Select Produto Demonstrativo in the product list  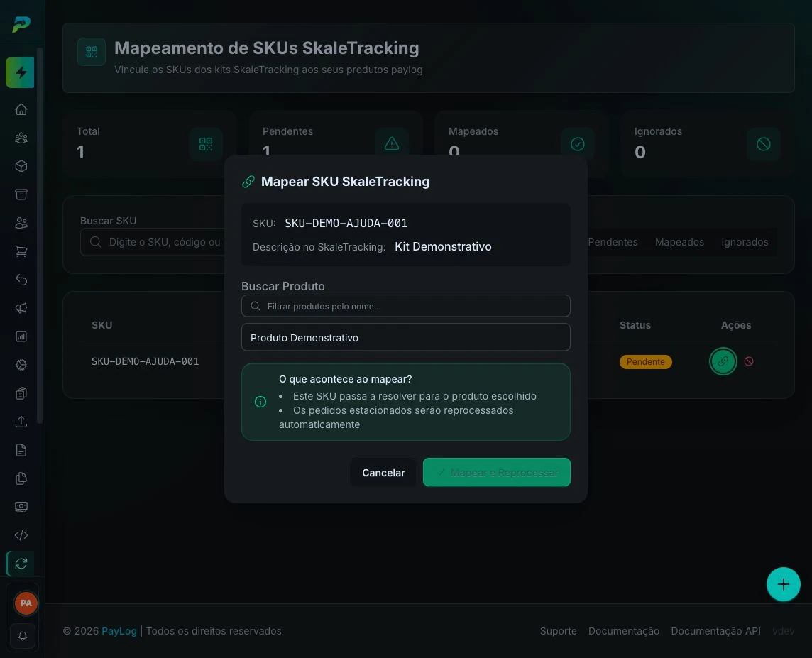[406, 338]
